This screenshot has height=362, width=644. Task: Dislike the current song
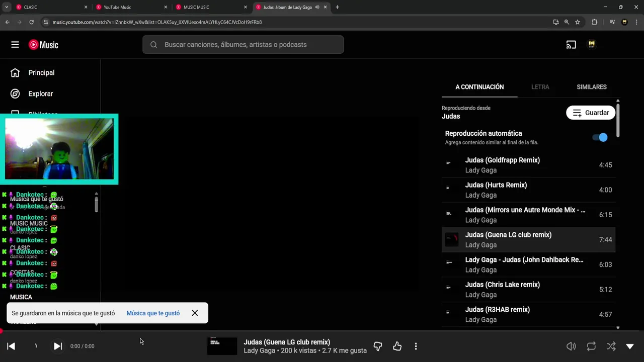pyautogui.click(x=378, y=346)
